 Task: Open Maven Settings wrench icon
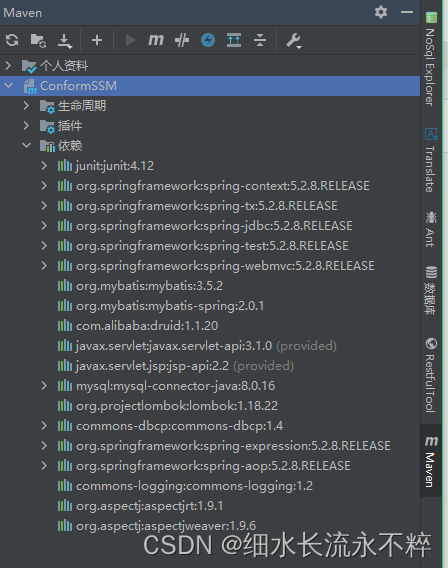(294, 41)
